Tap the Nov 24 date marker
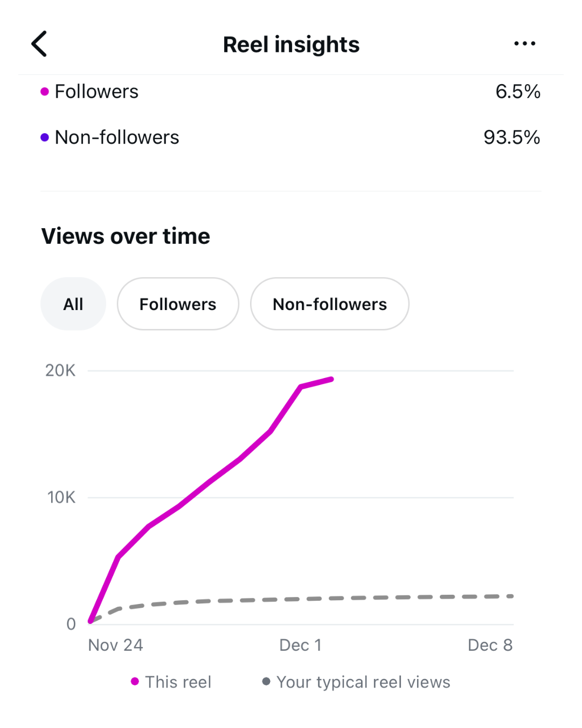 pos(115,645)
